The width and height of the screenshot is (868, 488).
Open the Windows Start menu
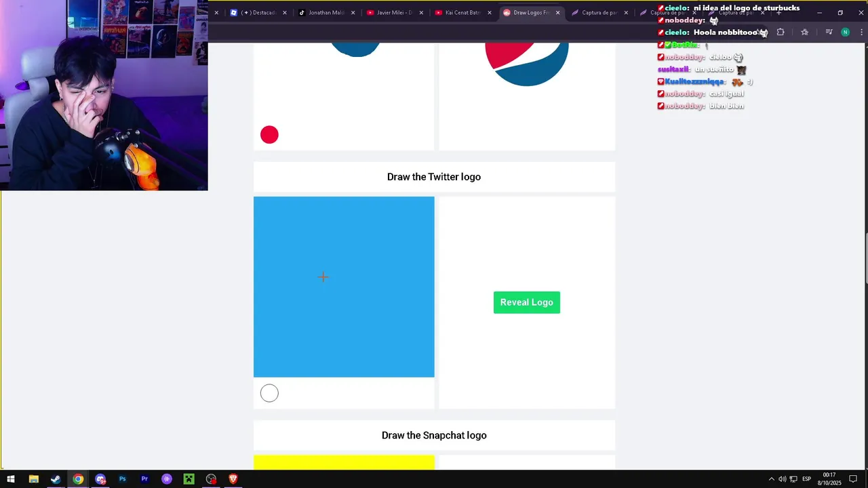[11, 479]
